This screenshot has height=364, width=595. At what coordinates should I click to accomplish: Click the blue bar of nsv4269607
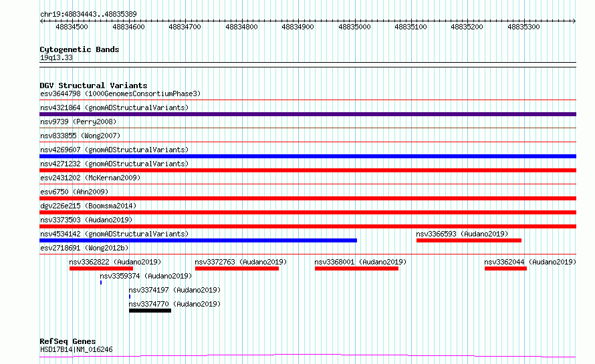(x=308, y=156)
